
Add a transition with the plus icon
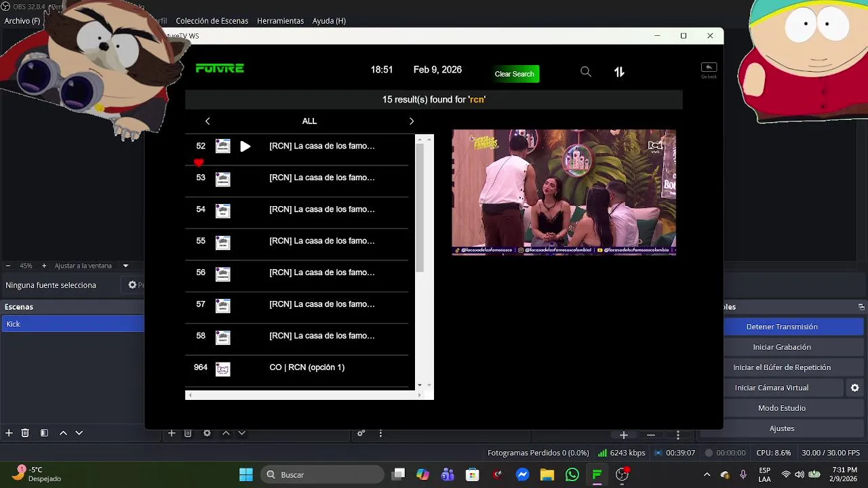click(x=624, y=434)
